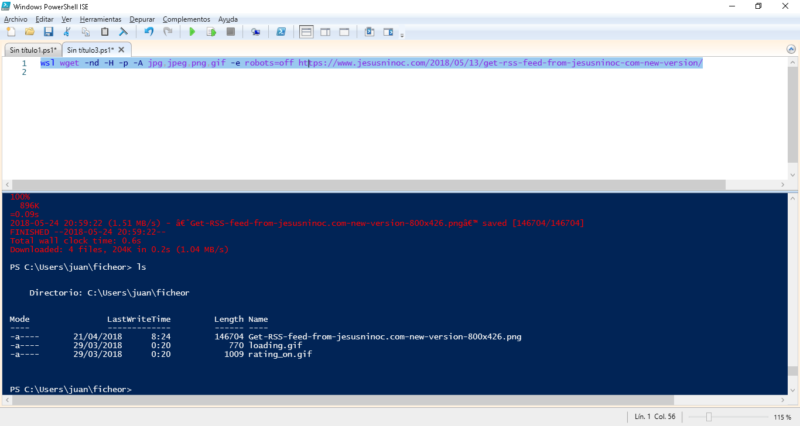This screenshot has width=800, height=426.
Task: Undo the last edit using the toolbar arrow
Action: 147,32
